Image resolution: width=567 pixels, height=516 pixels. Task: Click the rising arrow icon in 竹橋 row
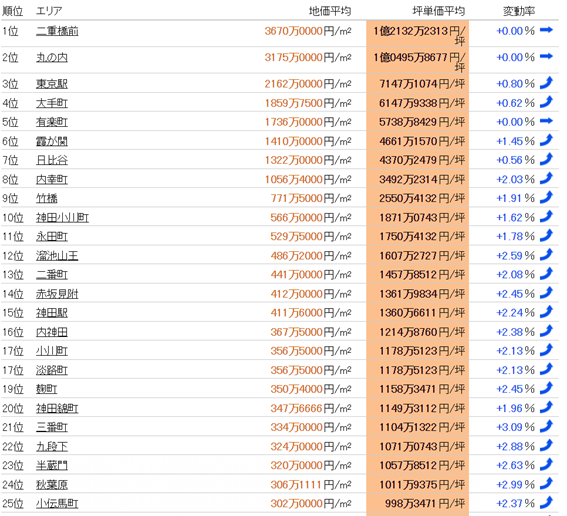[x=546, y=197]
